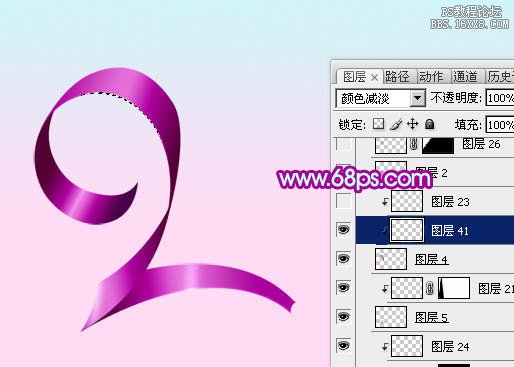
Task: Click the 不透明度 opacity value field
Action: tap(500, 98)
